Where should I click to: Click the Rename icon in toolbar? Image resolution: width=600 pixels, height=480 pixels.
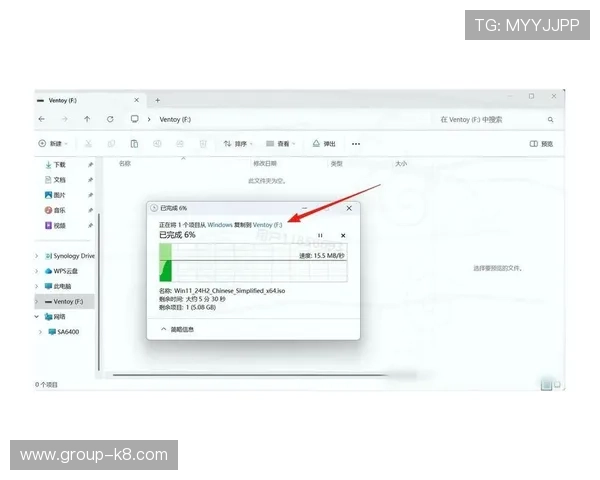click(x=157, y=144)
